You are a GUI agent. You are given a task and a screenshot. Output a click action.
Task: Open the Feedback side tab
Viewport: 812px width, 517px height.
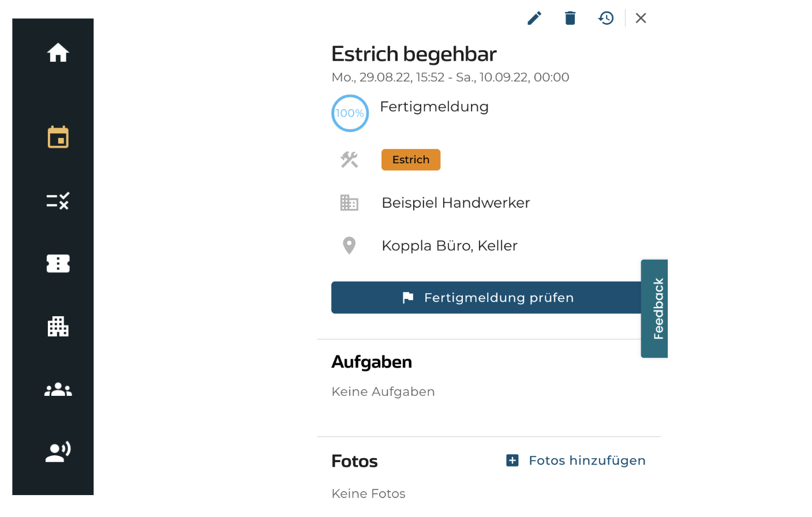pos(654,309)
